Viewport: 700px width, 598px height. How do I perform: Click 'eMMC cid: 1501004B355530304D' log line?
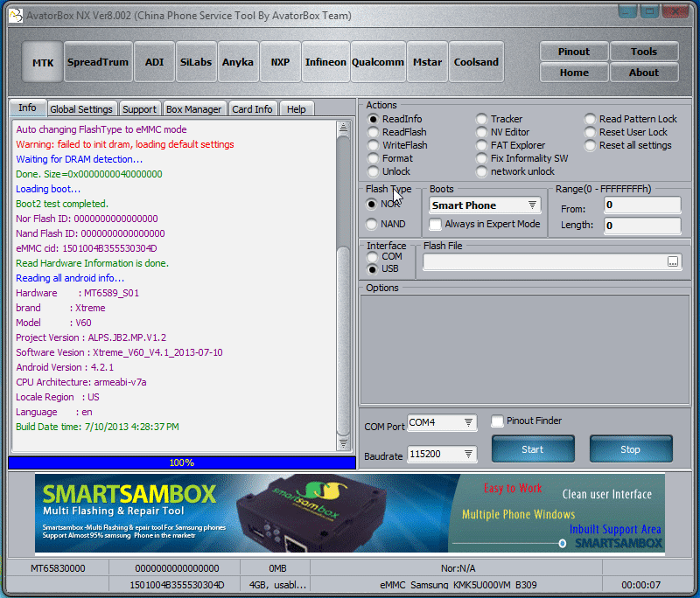[87, 248]
